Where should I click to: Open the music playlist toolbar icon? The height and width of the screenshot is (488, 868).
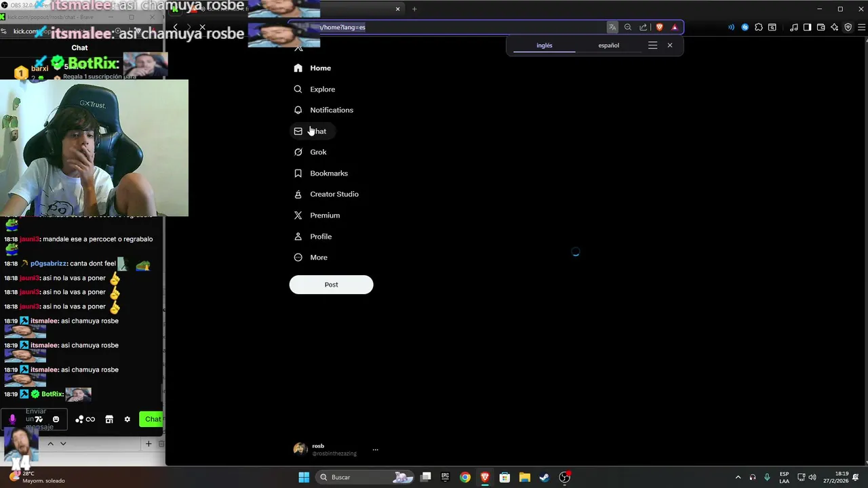793,27
